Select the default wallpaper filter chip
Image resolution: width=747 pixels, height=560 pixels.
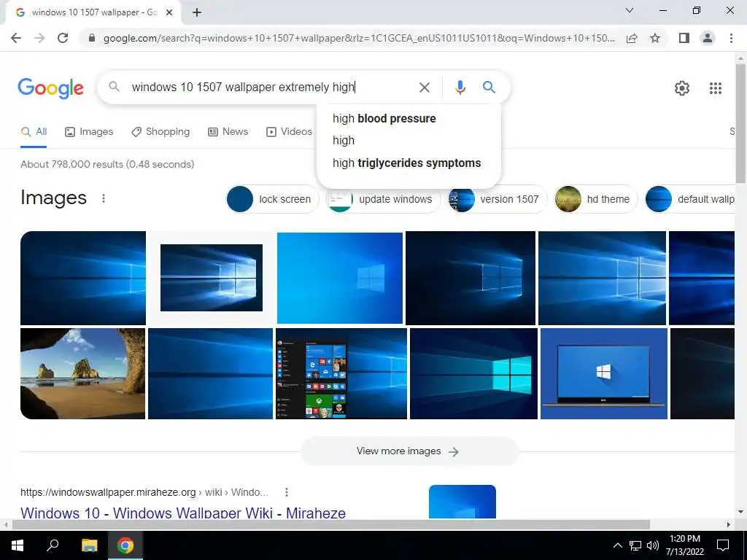click(x=689, y=199)
